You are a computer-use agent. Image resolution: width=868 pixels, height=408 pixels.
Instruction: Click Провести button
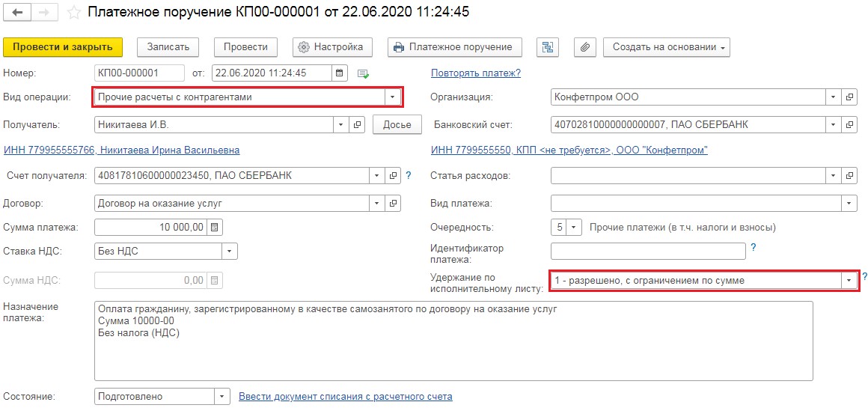pos(245,47)
